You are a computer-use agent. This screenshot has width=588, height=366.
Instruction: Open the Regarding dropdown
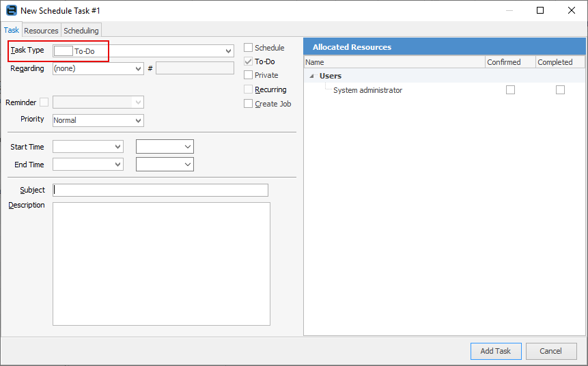pyautogui.click(x=139, y=68)
